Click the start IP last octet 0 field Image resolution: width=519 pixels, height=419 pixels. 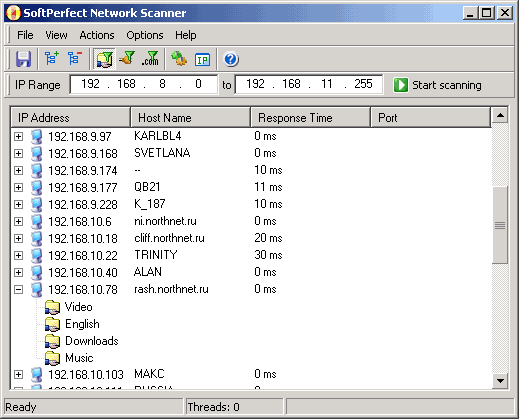(x=198, y=84)
